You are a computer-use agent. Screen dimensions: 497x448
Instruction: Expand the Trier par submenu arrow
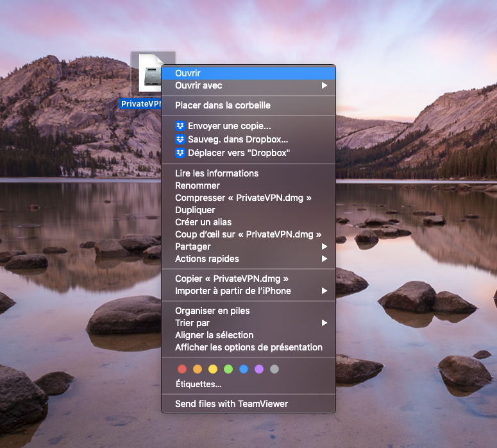point(324,323)
